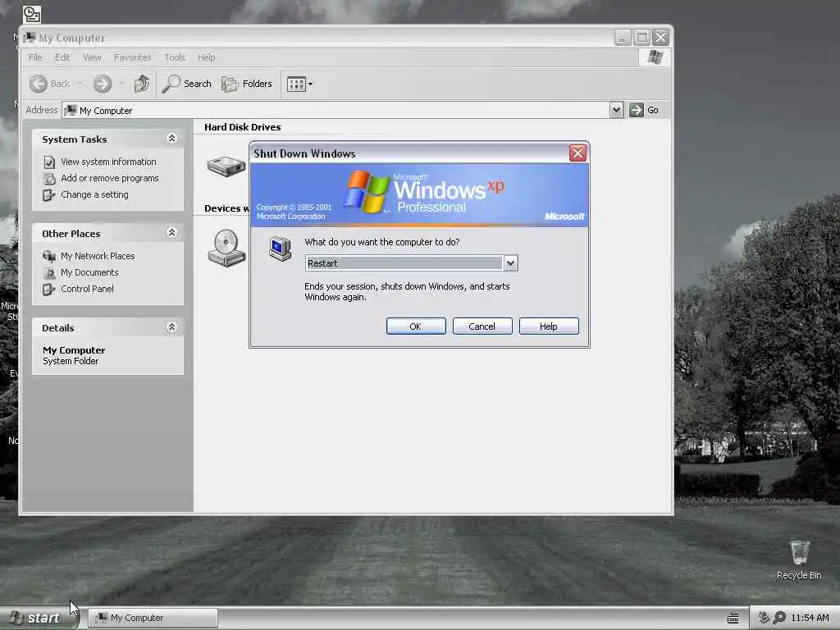Click the magnifier tray icon

click(779, 618)
